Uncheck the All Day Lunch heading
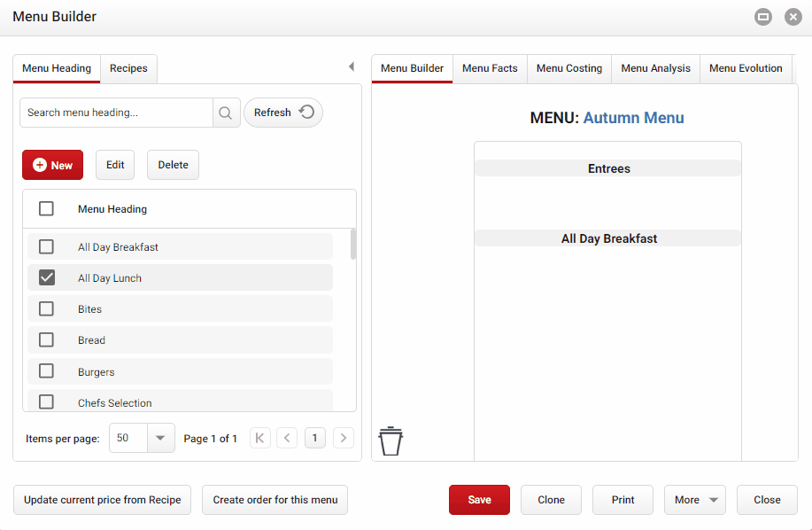812x530 pixels. 45,277
